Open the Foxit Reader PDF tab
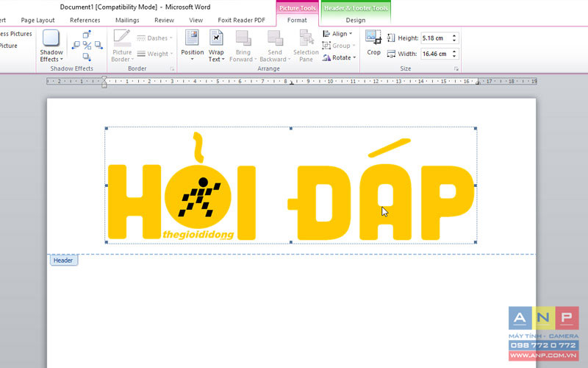Image resolution: width=588 pixels, height=368 pixels. (x=242, y=20)
